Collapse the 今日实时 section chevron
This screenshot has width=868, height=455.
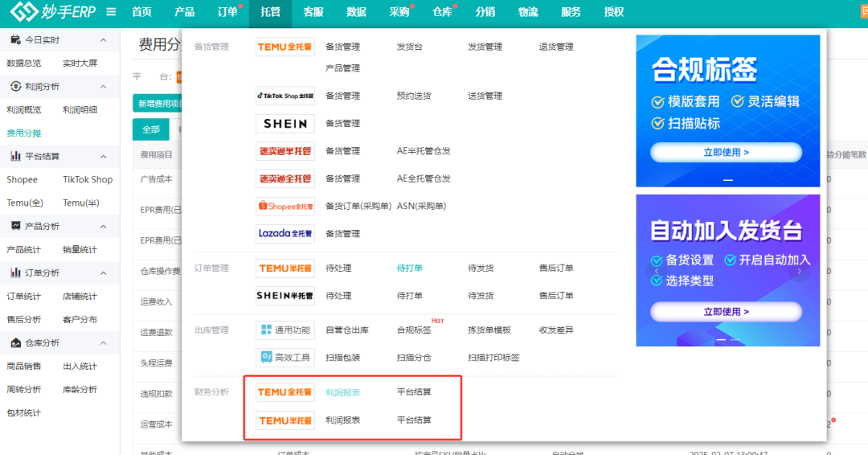[x=104, y=40]
